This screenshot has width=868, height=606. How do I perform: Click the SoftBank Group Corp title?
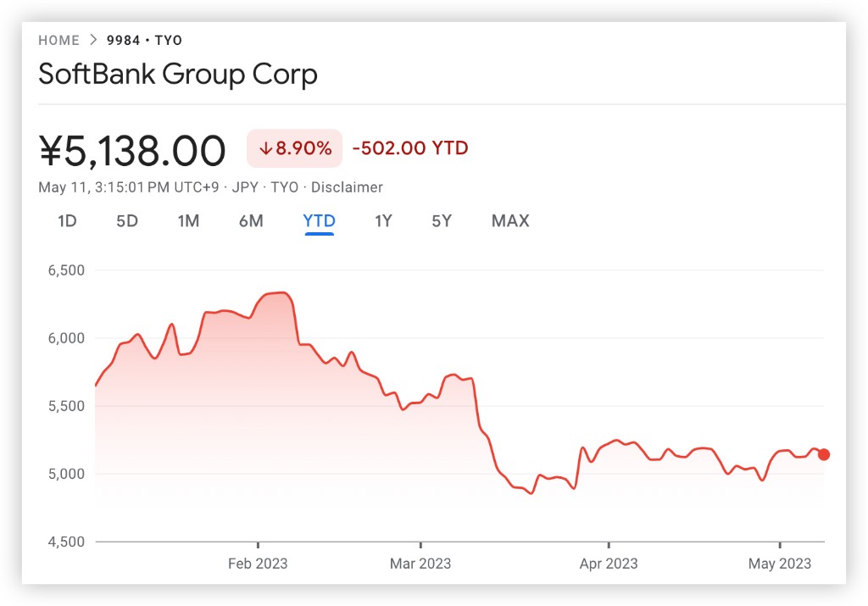pyautogui.click(x=178, y=75)
